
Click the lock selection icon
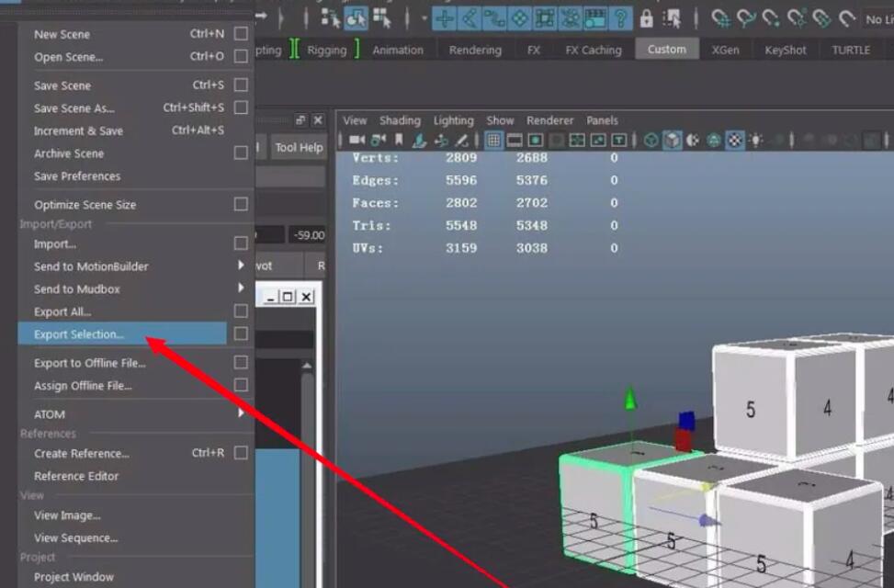pos(646,17)
